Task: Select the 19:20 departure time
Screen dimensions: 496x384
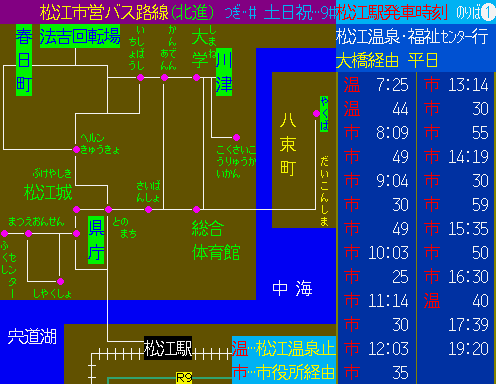Action: [468, 349]
